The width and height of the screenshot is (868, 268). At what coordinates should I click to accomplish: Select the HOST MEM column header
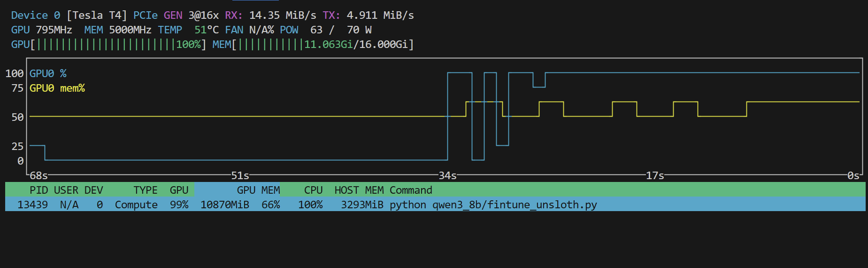[x=359, y=190]
